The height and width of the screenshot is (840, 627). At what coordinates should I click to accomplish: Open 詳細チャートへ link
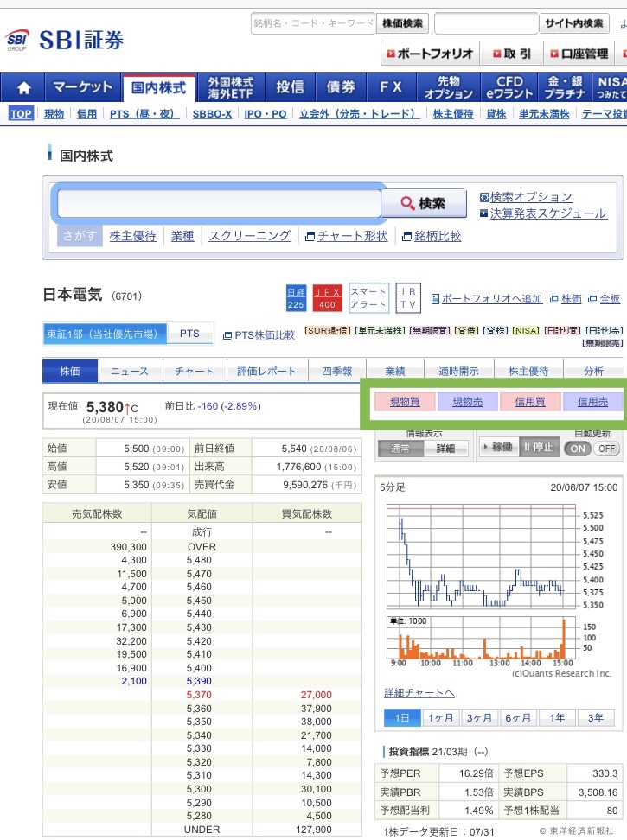419,693
